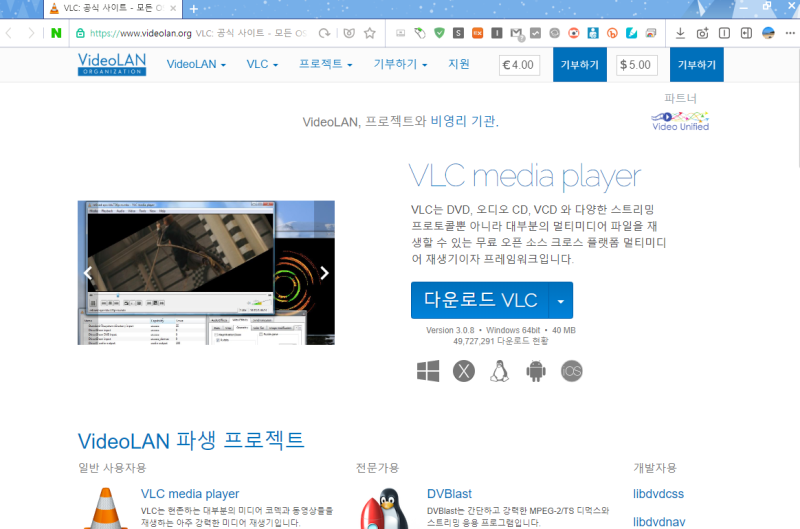The width and height of the screenshot is (800, 529).
Task: Open the 지원 support menu item
Action: tap(459, 64)
